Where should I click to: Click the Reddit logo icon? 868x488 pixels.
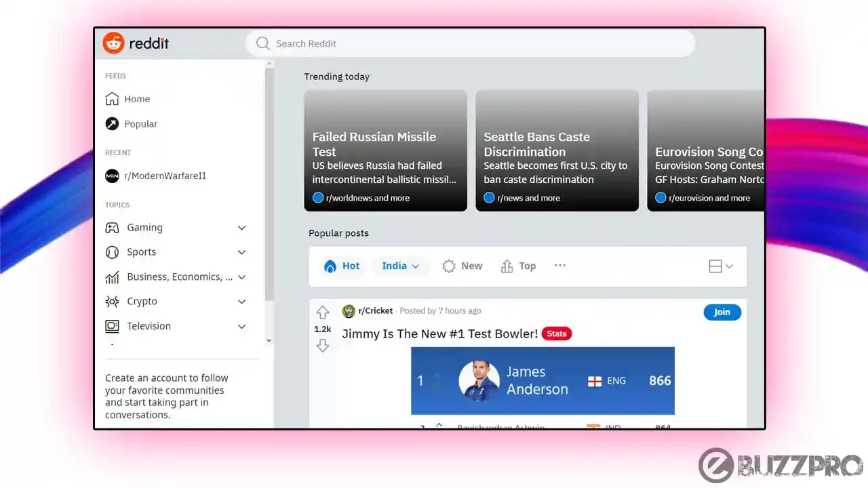(x=114, y=43)
